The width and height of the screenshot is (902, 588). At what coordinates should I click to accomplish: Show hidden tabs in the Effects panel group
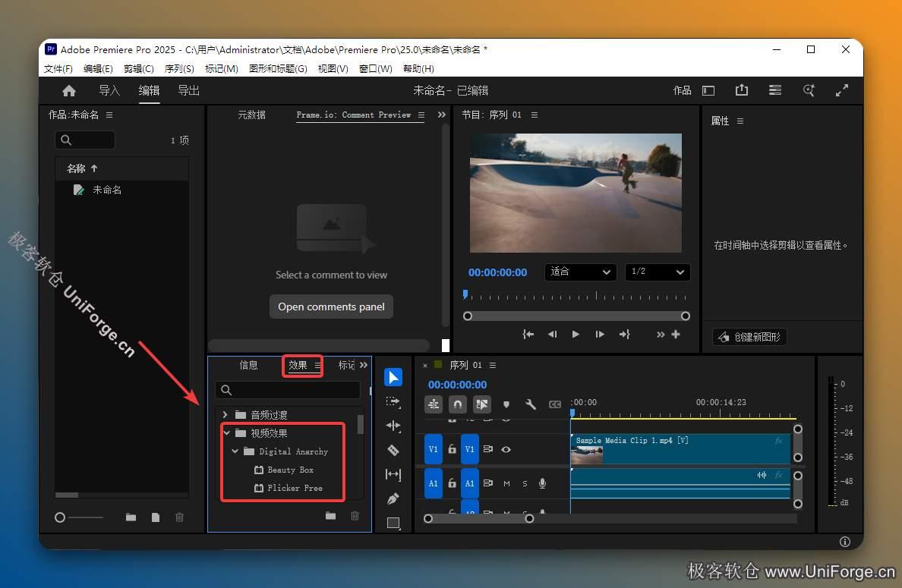pos(364,365)
